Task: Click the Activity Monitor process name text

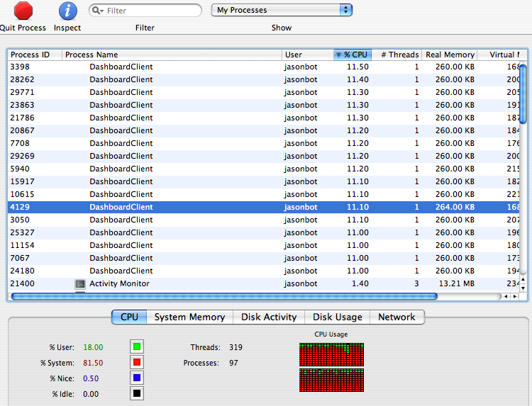Action: tap(119, 283)
